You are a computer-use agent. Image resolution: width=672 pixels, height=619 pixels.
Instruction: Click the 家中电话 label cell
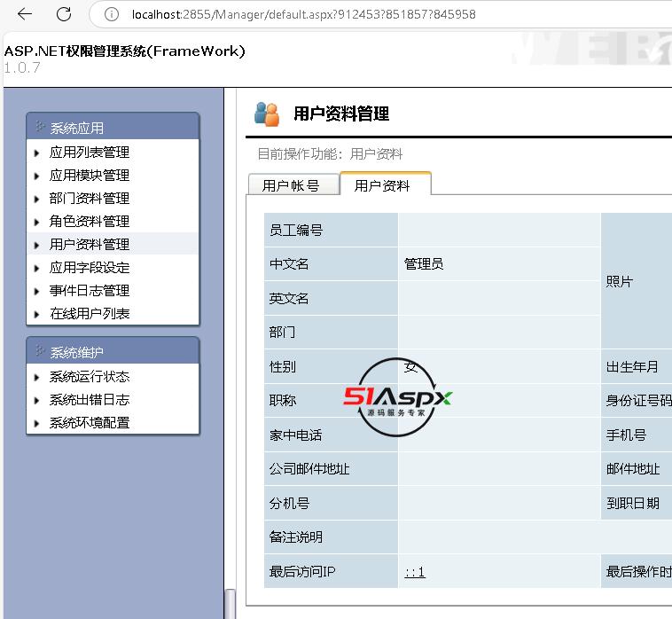tap(331, 435)
